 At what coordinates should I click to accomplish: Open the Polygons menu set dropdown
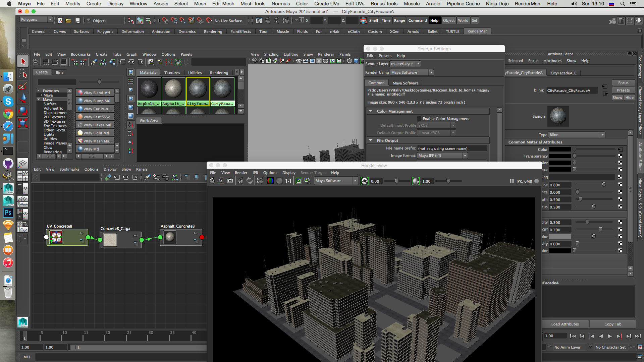click(x=36, y=20)
